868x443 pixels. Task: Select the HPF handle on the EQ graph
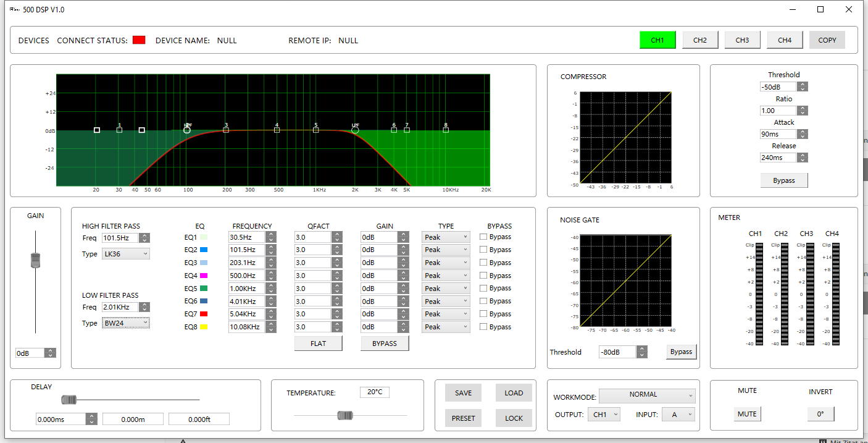[188, 130]
